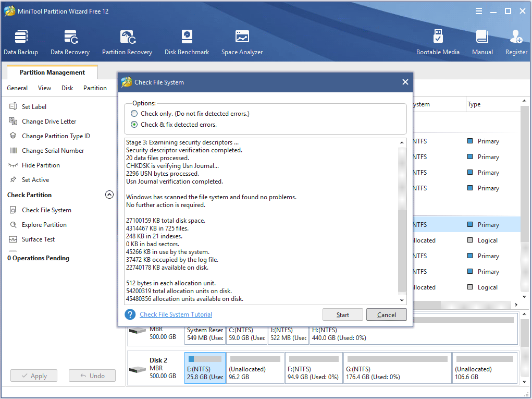Start Disk Benchmark tool
This screenshot has height=399, width=532.
(187, 43)
